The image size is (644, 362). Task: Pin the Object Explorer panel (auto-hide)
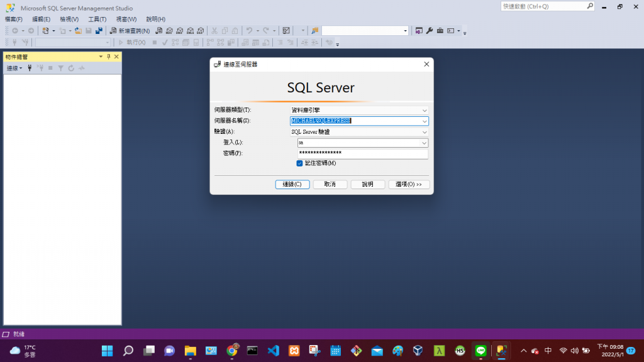[108, 57]
